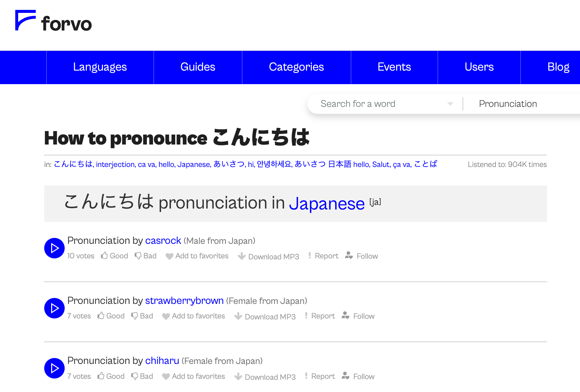Open the Pronunciation search type selector

508,104
